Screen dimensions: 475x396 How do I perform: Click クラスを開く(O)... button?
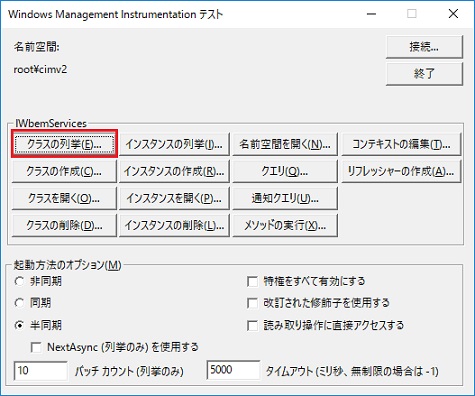click(x=64, y=198)
